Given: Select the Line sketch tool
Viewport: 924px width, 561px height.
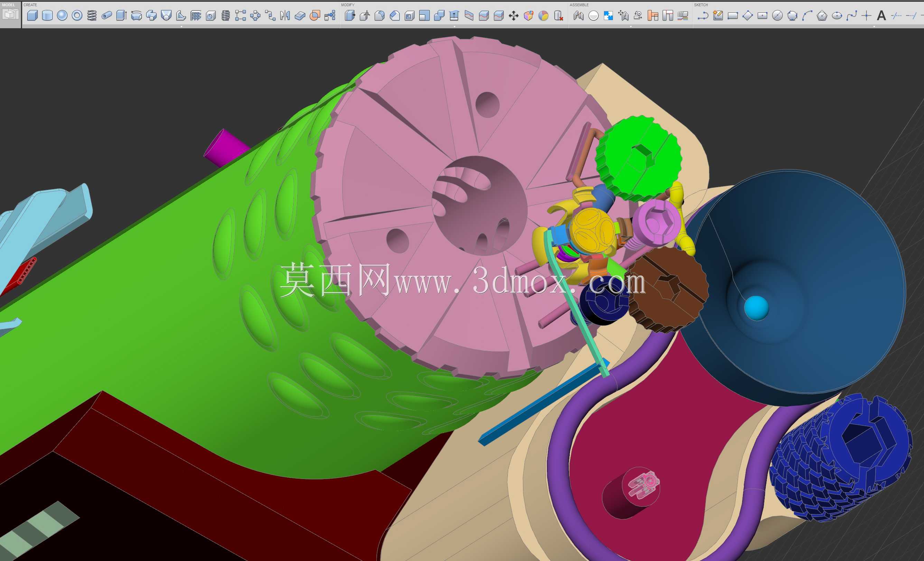Looking at the screenshot, I should (703, 15).
